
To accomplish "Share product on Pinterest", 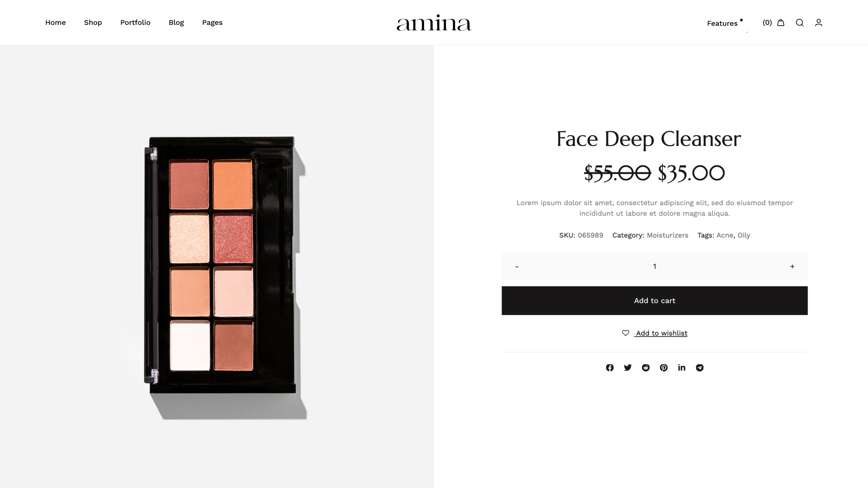I will pos(664,368).
